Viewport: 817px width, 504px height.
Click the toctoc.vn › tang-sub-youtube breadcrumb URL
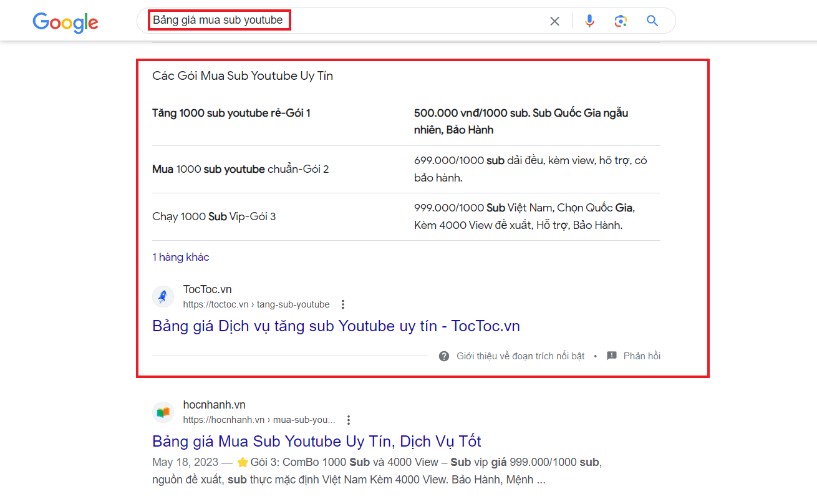tap(256, 304)
